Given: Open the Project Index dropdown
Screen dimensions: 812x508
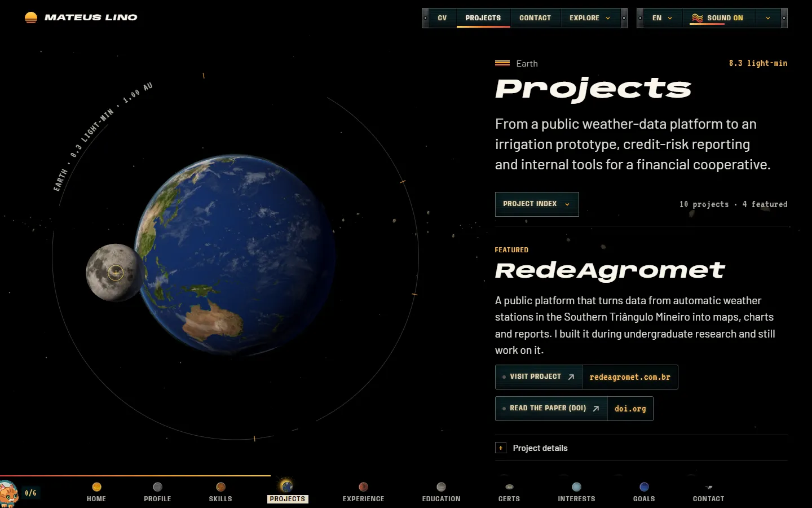Looking at the screenshot, I should [x=537, y=204].
